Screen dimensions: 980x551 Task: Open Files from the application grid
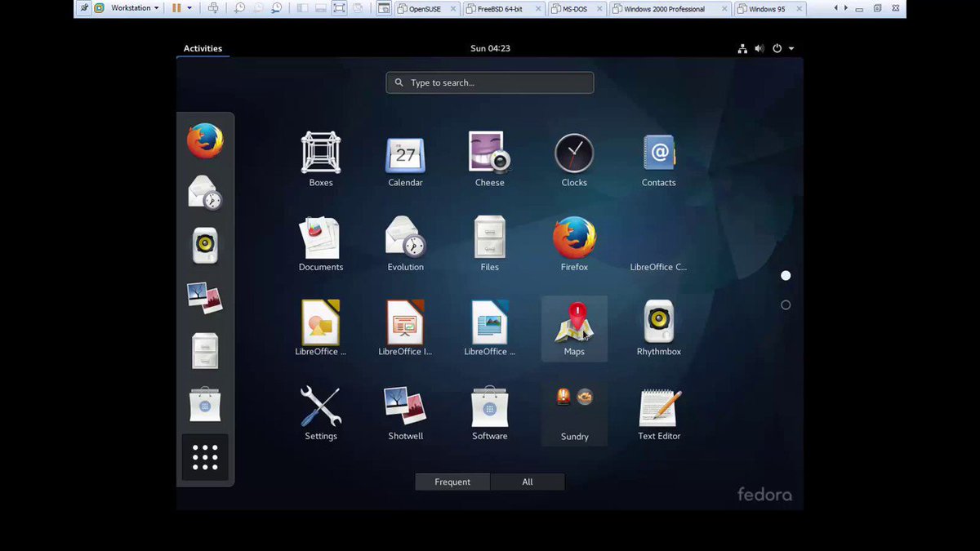(489, 243)
